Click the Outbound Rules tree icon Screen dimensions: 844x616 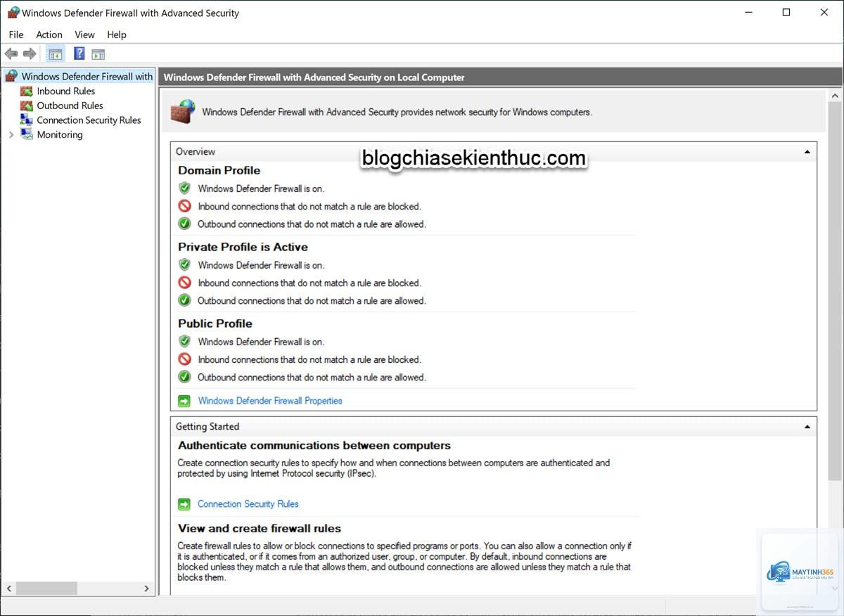pyautogui.click(x=27, y=105)
